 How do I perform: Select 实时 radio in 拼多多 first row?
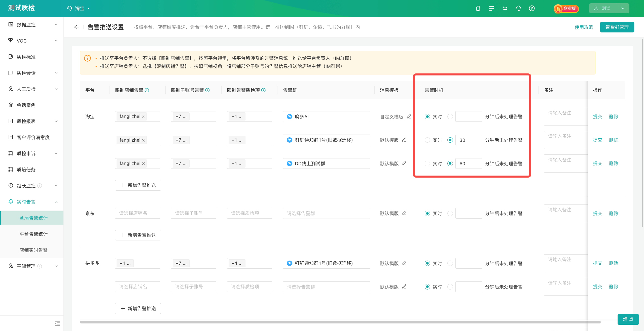427,263
